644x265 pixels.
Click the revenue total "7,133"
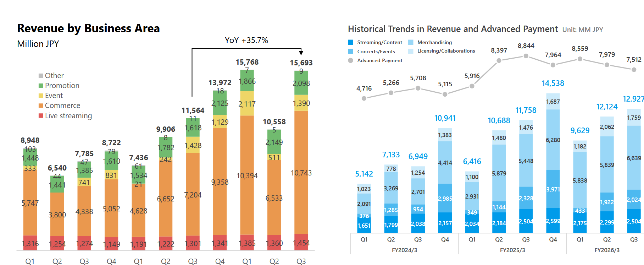[391, 155]
